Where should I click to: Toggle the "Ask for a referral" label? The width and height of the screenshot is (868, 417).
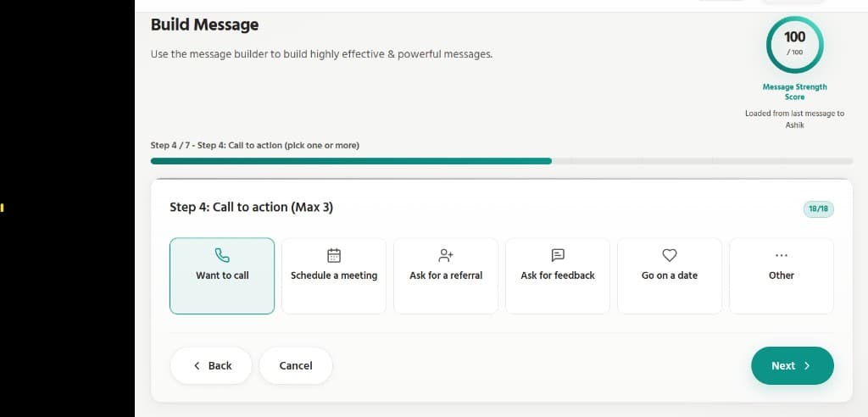(x=446, y=275)
